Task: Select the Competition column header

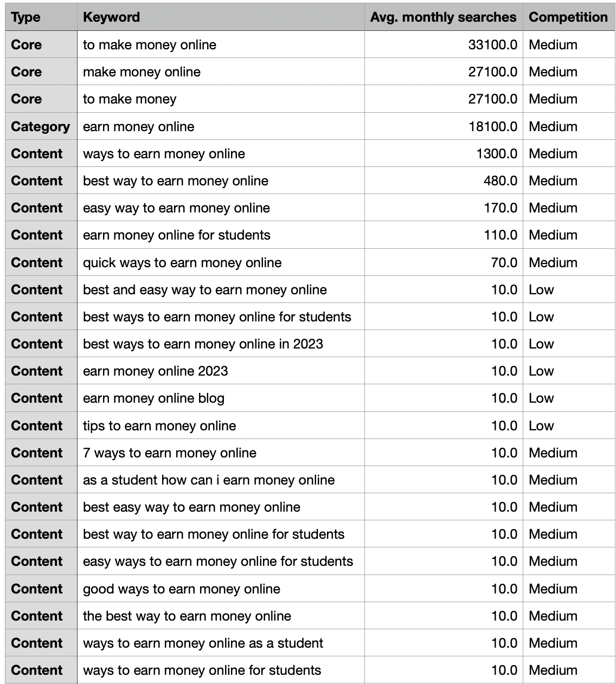Action: pos(568,17)
